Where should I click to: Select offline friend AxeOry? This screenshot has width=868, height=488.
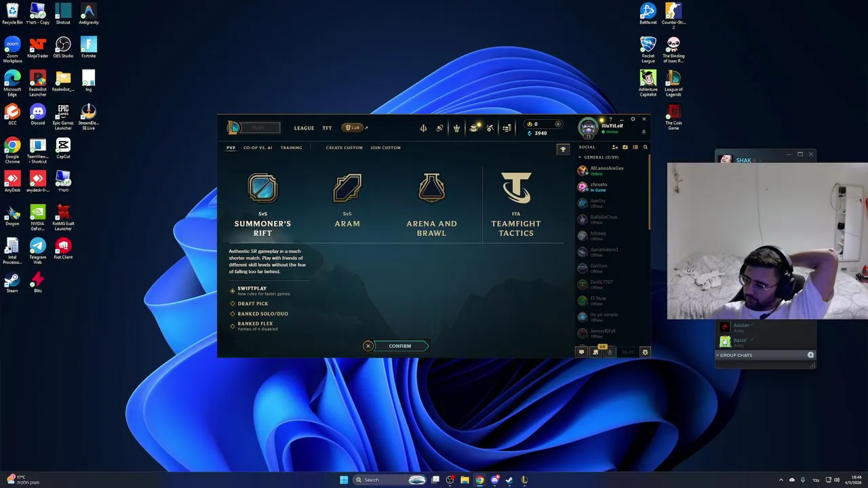pos(611,203)
